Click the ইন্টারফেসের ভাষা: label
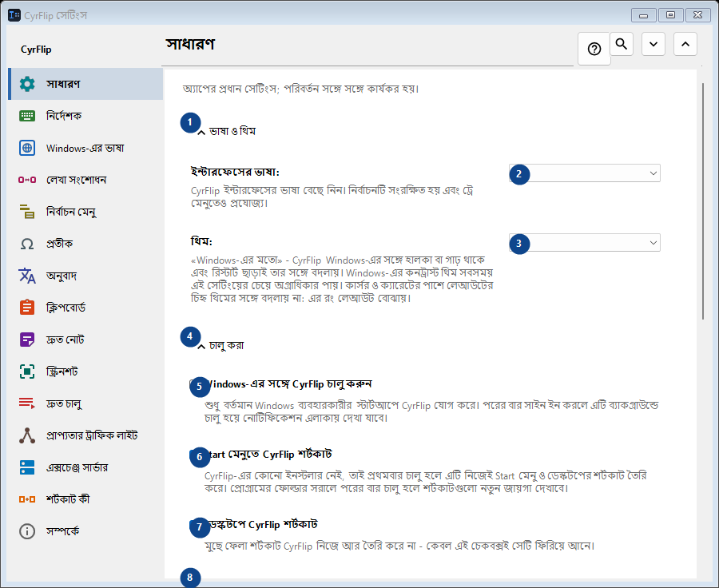This screenshot has height=588, width=719. click(x=235, y=172)
